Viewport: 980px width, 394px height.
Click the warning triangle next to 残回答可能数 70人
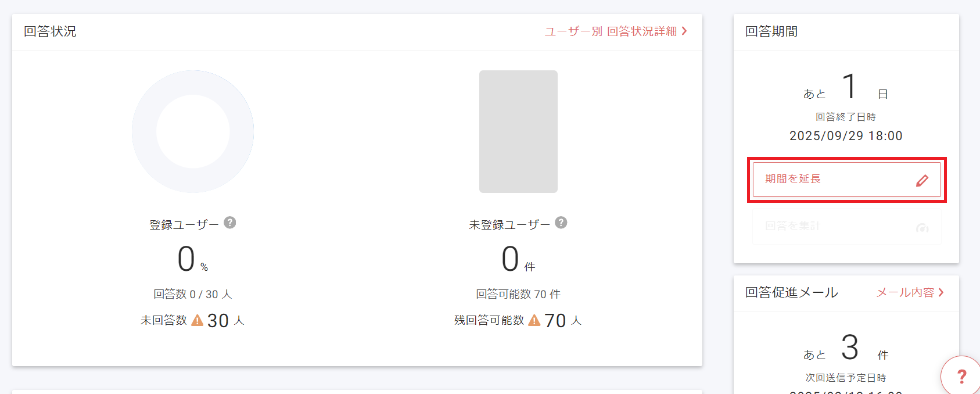pos(534,320)
